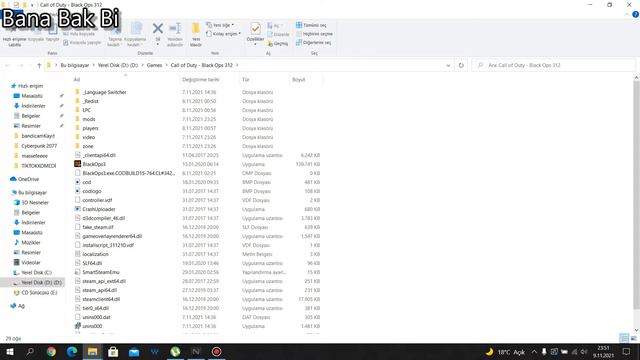Select the CrashUploader application

pyautogui.click(x=99, y=209)
